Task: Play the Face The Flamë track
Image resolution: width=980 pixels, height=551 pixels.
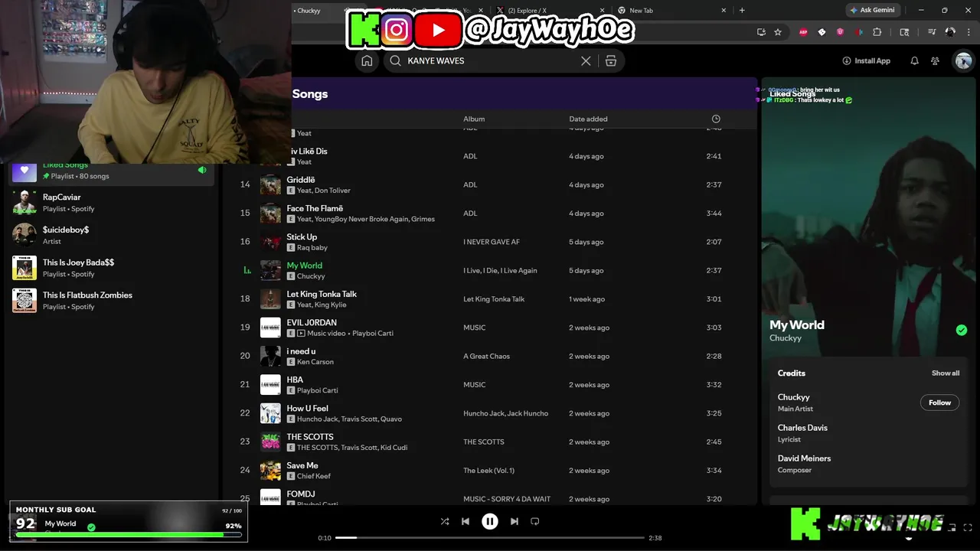Action: click(490, 214)
